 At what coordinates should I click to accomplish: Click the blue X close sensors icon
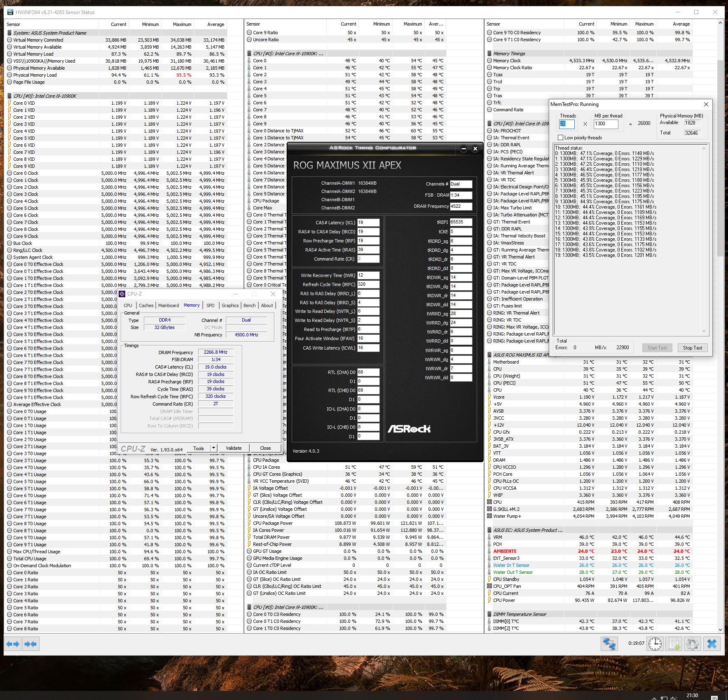[712, 644]
